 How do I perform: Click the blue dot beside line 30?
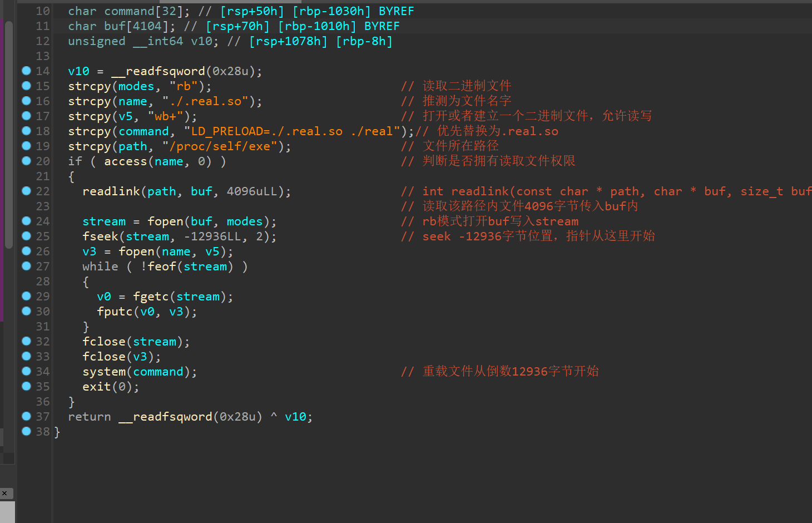coord(26,311)
